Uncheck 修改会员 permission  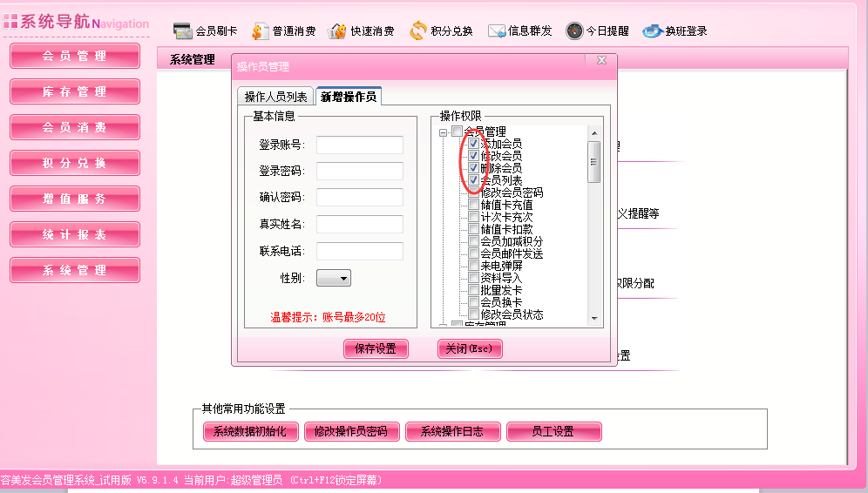(x=474, y=156)
